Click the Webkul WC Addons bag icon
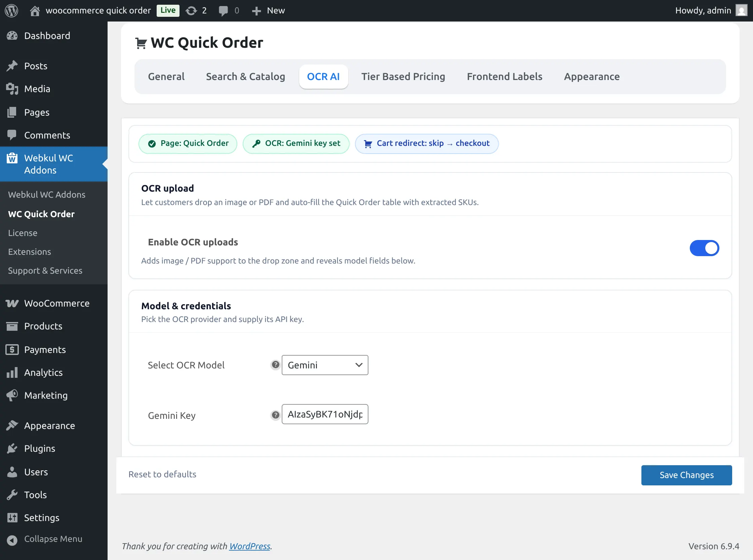 click(x=12, y=158)
